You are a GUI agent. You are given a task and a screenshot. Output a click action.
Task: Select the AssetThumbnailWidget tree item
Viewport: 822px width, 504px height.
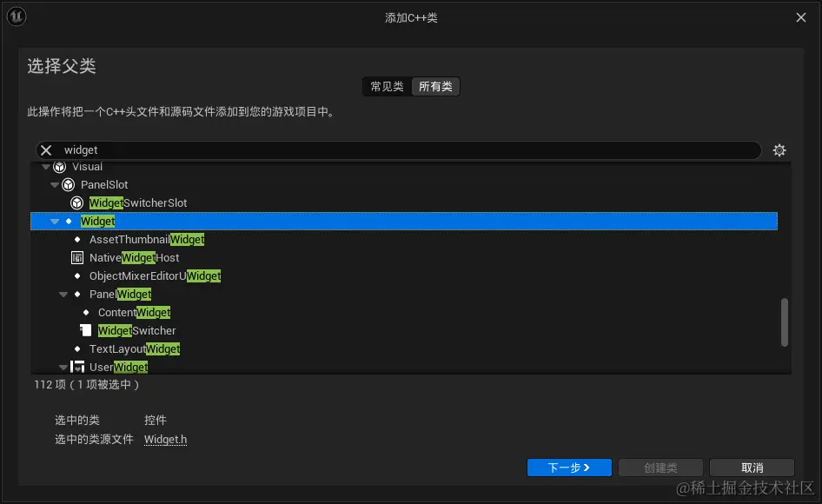click(x=145, y=239)
